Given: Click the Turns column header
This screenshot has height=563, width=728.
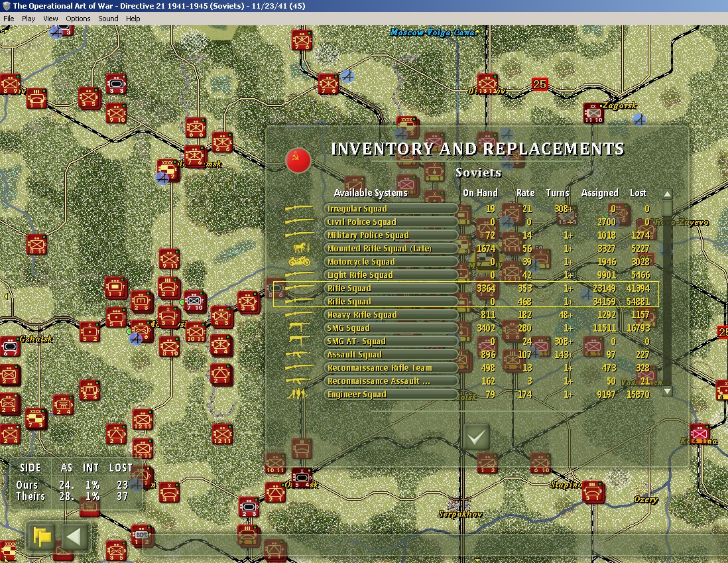Looking at the screenshot, I should point(557,193).
